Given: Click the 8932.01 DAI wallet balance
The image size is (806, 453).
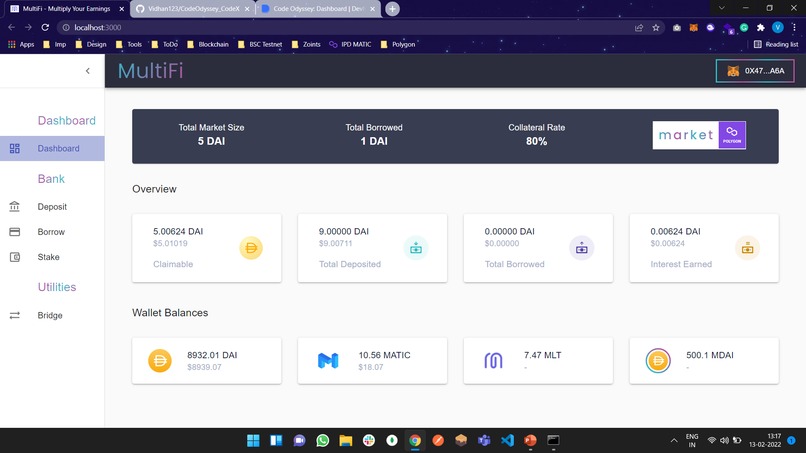Looking at the screenshot, I should [x=212, y=355].
